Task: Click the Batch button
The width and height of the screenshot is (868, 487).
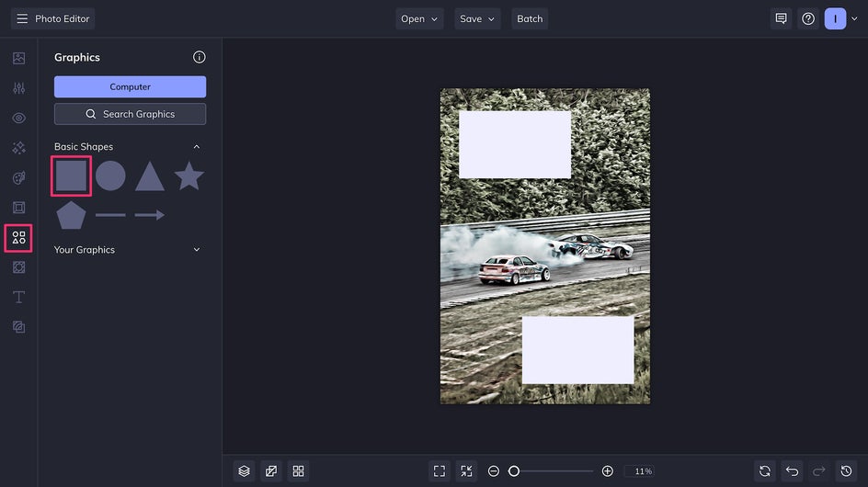Action: 530,18
